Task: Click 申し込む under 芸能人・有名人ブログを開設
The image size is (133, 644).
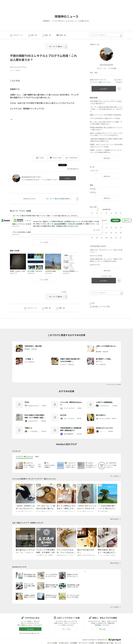Action: click(x=103, y=629)
